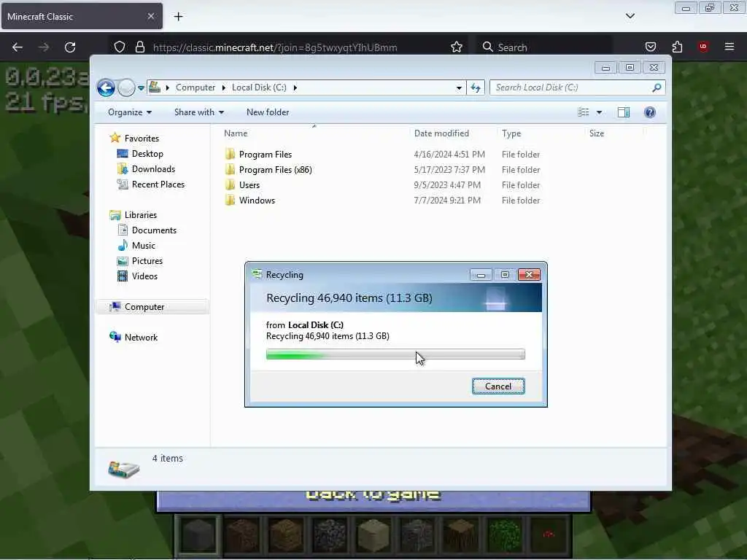The image size is (747, 560).
Task: Click the Back to game button
Action: click(x=373, y=501)
